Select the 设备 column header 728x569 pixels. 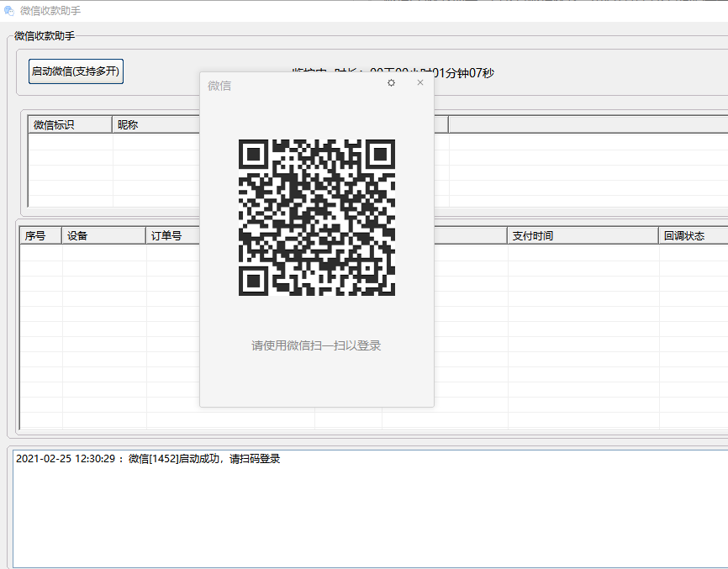tap(104, 236)
